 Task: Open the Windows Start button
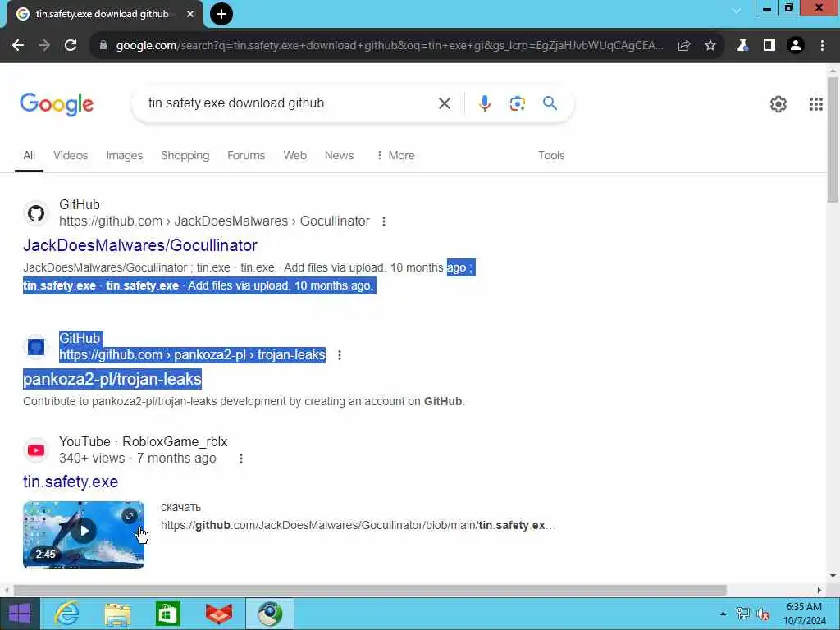tap(20, 614)
